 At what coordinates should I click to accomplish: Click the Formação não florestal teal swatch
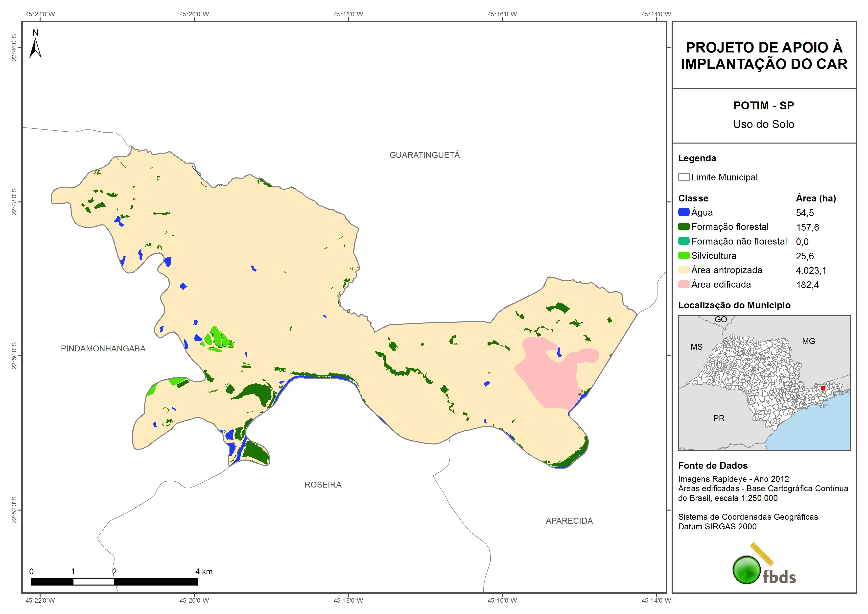click(x=683, y=241)
